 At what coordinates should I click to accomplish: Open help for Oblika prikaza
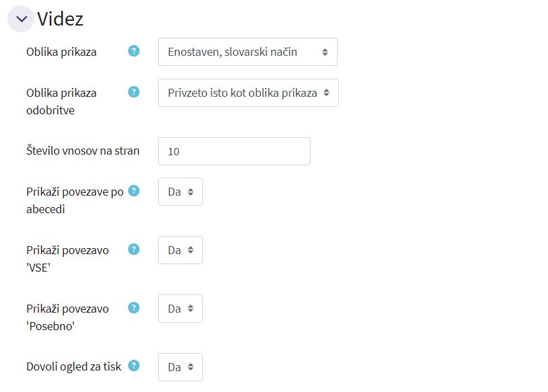coord(134,51)
